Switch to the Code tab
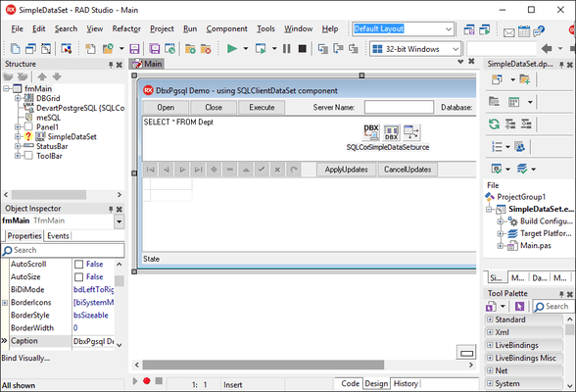The image size is (576, 392). (350, 383)
